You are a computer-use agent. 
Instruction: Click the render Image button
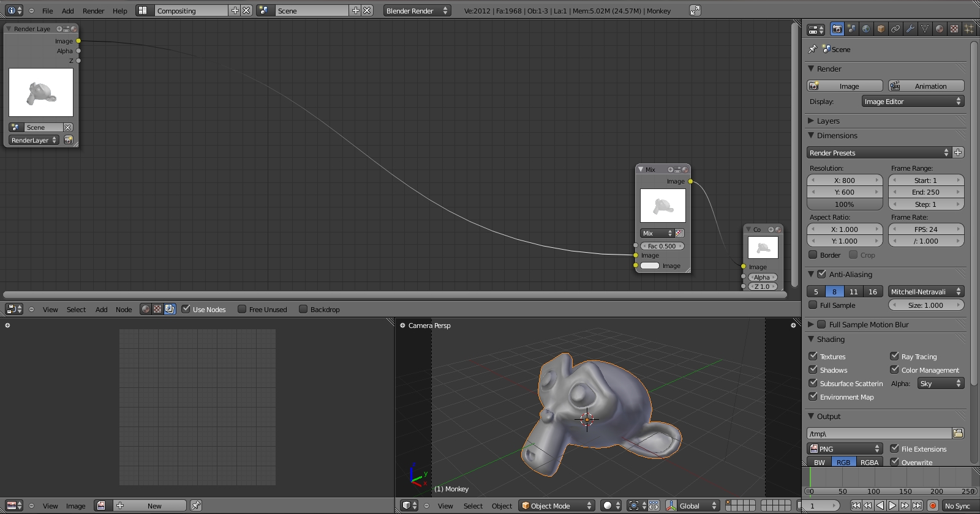point(845,86)
